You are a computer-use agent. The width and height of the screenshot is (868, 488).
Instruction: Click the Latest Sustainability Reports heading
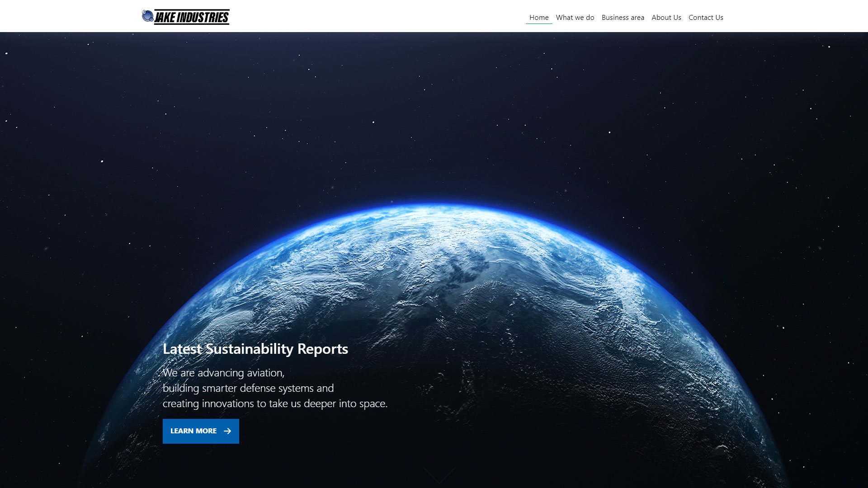click(255, 349)
